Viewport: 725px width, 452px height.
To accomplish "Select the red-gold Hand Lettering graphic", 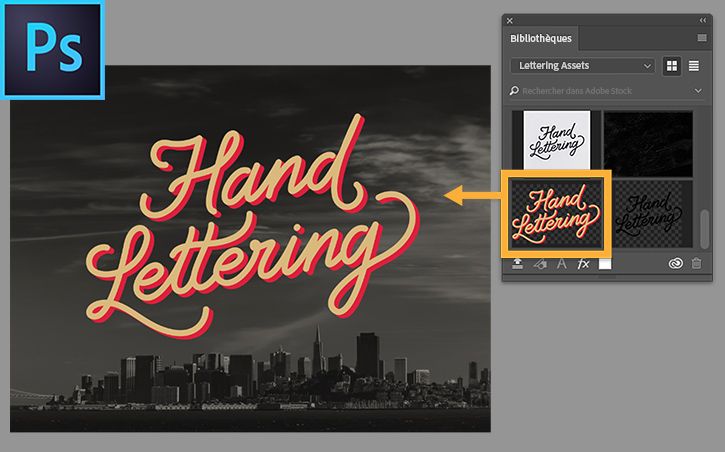I will (x=556, y=214).
